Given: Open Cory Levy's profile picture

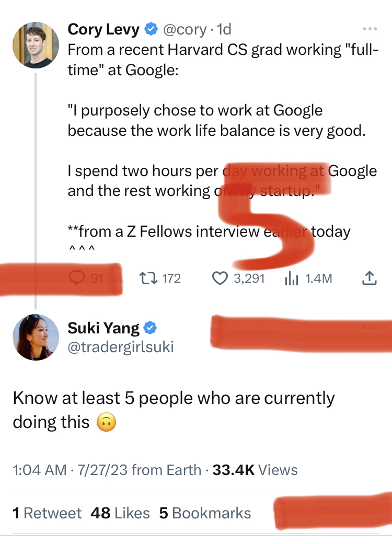Looking at the screenshot, I should (x=35, y=45).
